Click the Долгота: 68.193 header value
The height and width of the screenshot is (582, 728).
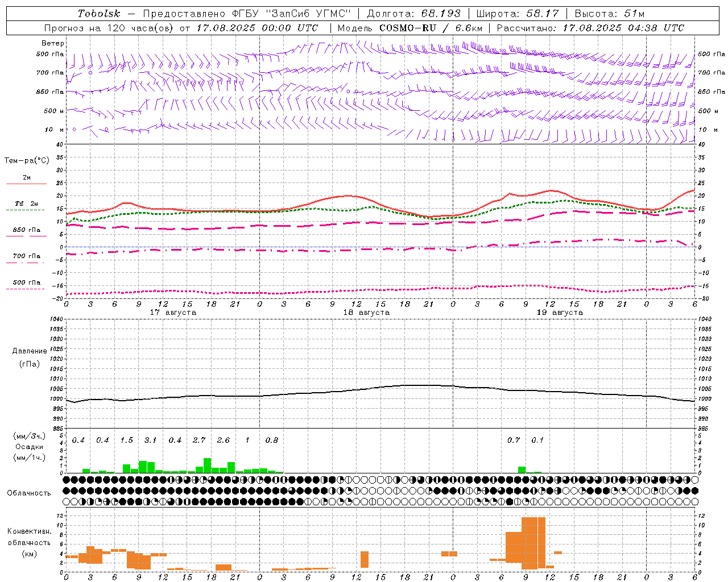tap(413, 14)
